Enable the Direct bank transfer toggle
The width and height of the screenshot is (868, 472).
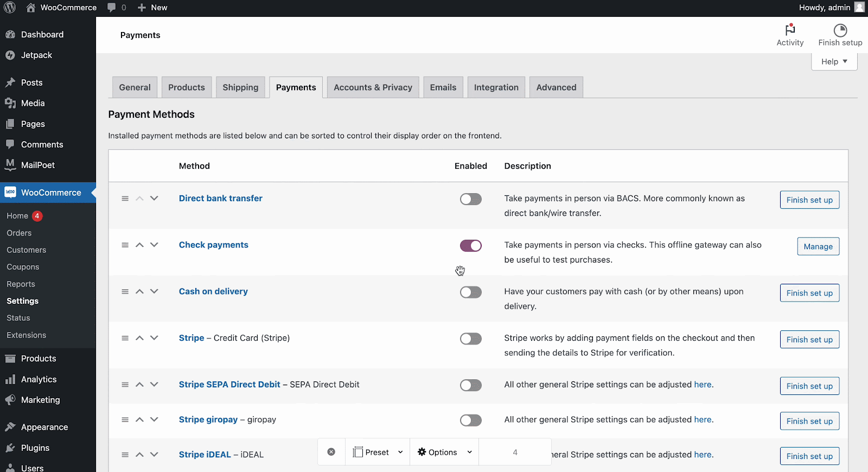click(x=470, y=199)
